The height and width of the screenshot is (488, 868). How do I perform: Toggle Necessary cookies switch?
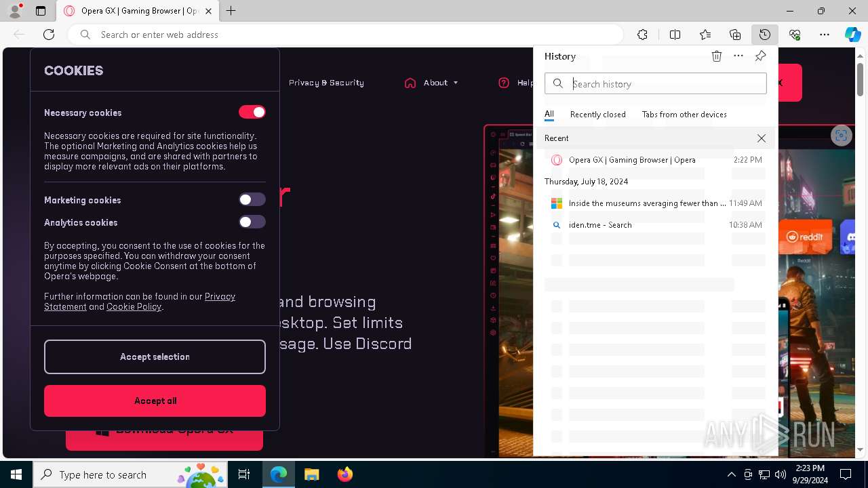pyautogui.click(x=252, y=112)
